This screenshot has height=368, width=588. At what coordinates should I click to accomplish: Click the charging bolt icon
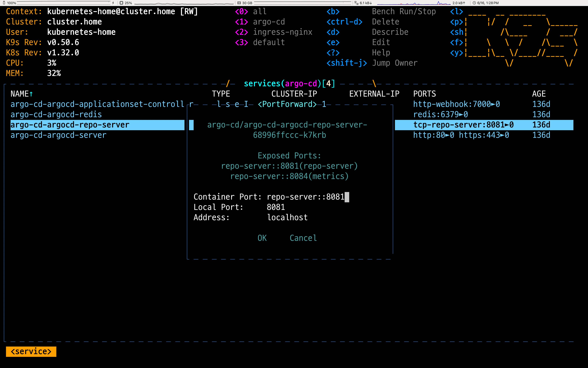(x=113, y=3)
